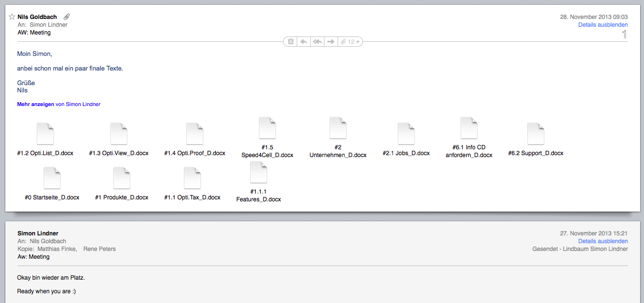Open the #6.2 Support_D.docx file icon
The image size is (644, 303).
(x=536, y=134)
